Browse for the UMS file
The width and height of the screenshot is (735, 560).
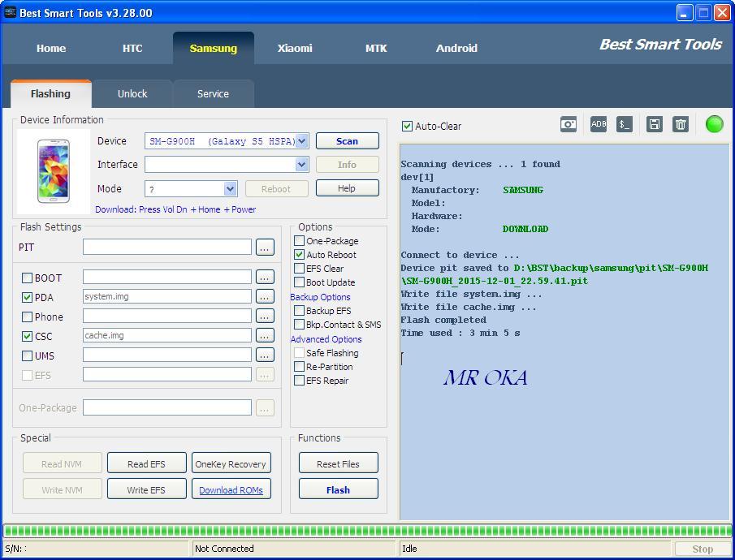point(265,355)
